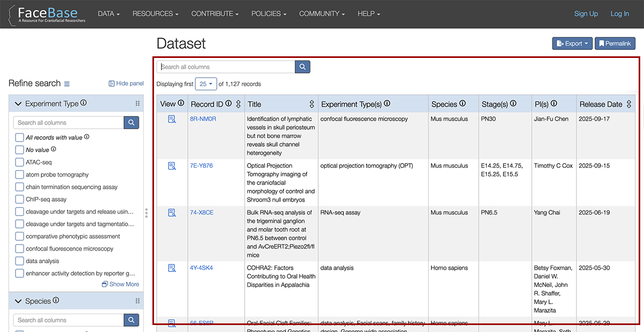Viewport: 644px width, 332px height.
Task: Collapse the Experiment Type facet
Action: 17,103
